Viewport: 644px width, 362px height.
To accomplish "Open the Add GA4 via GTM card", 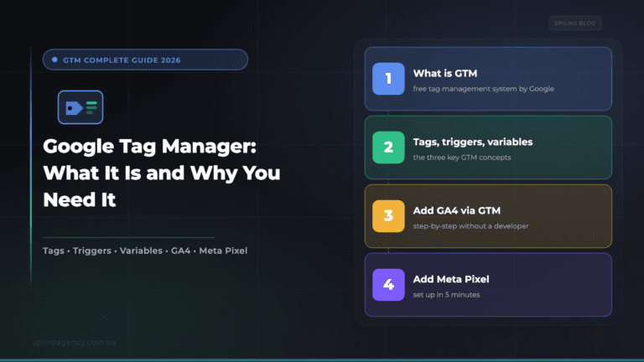I will [x=488, y=216].
